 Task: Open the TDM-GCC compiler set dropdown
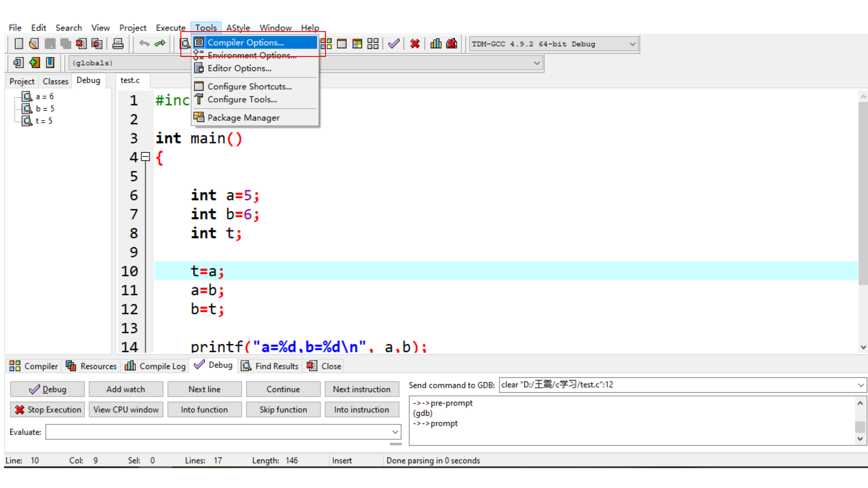point(632,44)
